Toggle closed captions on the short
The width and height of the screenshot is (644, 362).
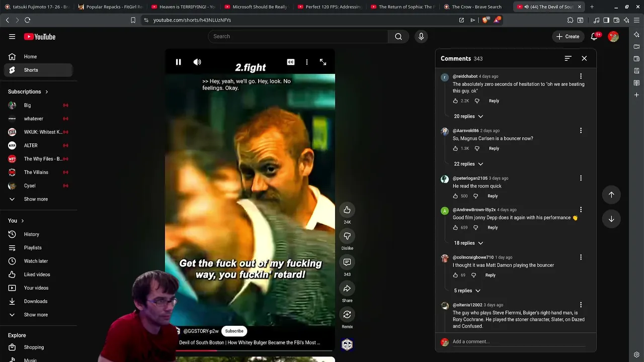point(291,62)
